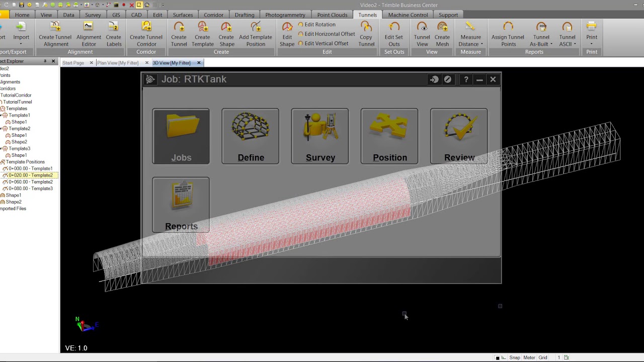Open the Print dropdown arrow
Viewport: 644px width, 362px height.
[592, 44]
